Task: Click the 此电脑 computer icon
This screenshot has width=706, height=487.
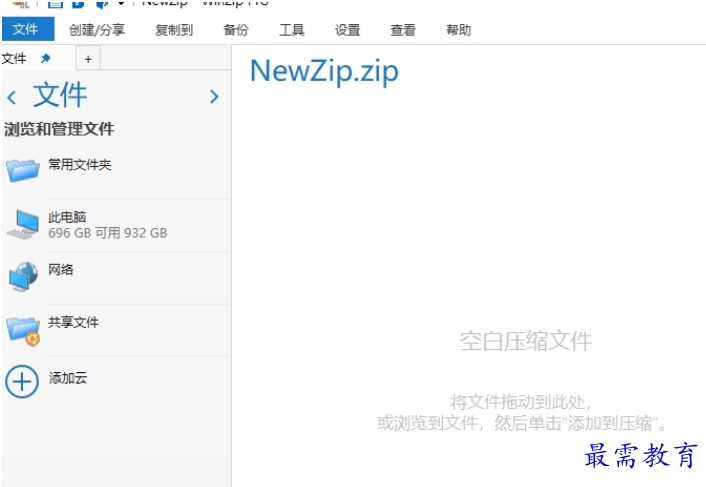Action: pos(23,224)
